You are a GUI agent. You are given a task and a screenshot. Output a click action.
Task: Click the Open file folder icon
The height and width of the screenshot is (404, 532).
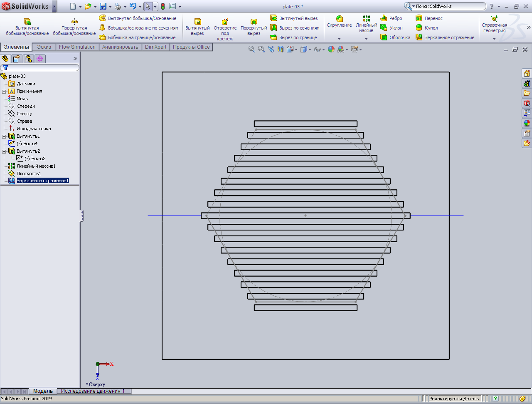click(x=88, y=6)
